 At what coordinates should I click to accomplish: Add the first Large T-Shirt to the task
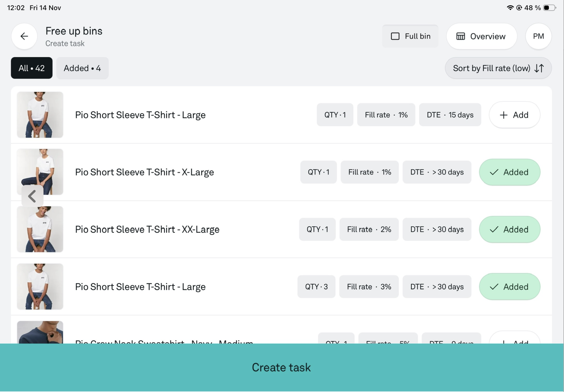point(514,115)
